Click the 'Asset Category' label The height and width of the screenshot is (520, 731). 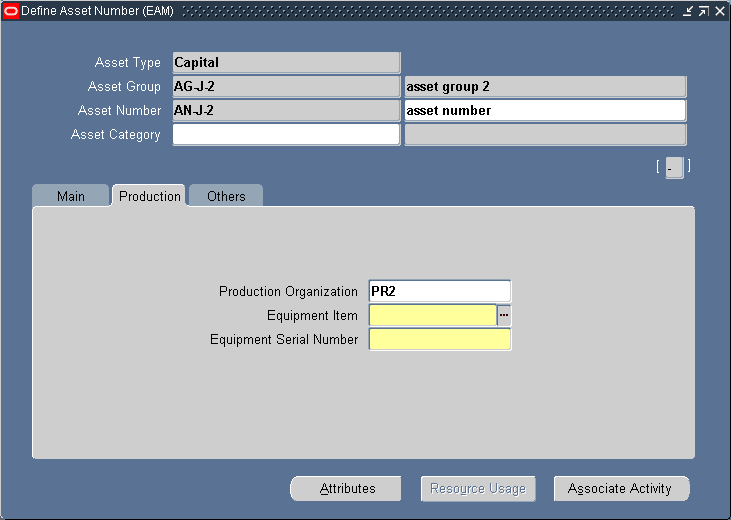coord(116,134)
